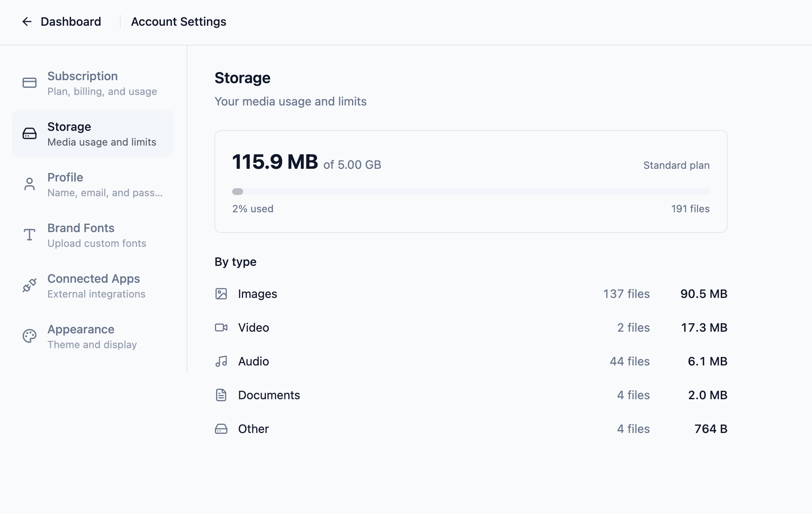The image size is (812, 514).
Task: Click the drive icon beside Other row
Action: point(221,429)
